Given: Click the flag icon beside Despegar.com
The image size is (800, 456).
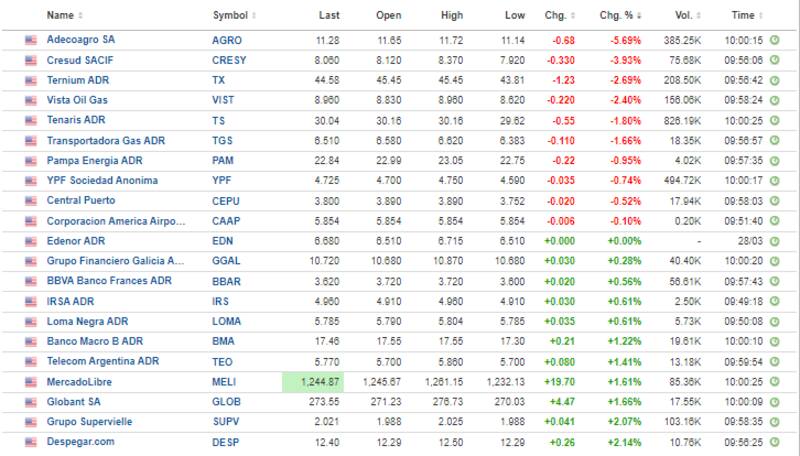Looking at the screenshot, I should click(31, 441).
